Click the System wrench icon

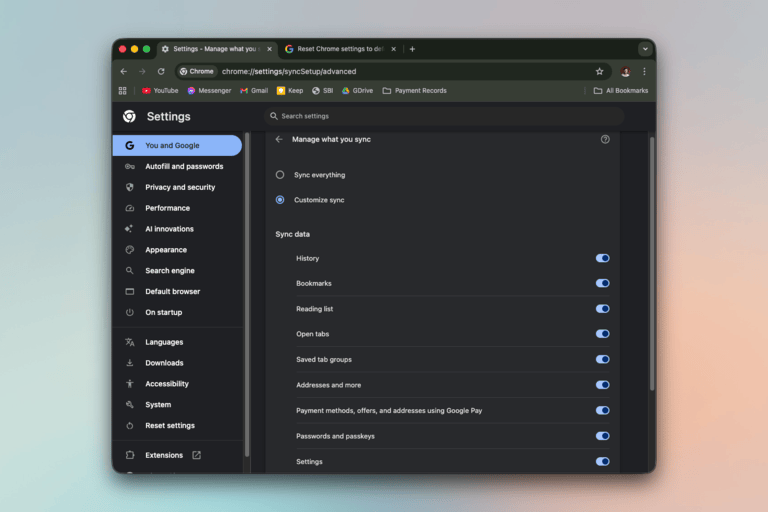pos(129,405)
